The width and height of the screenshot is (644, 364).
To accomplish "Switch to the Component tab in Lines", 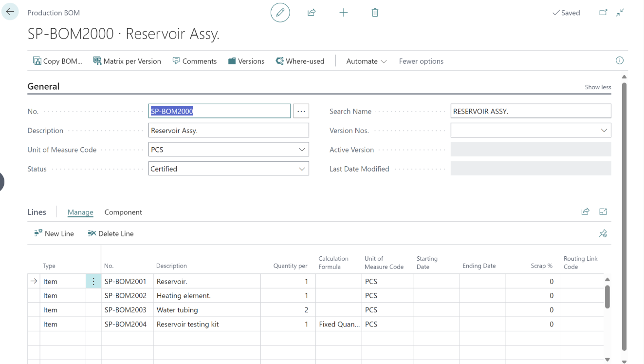I will click(123, 212).
